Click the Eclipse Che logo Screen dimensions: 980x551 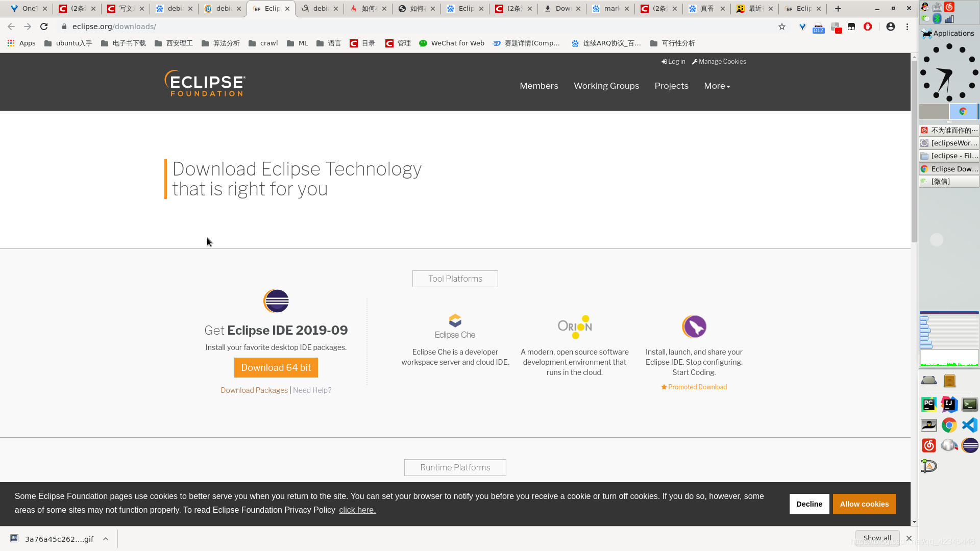455,327
